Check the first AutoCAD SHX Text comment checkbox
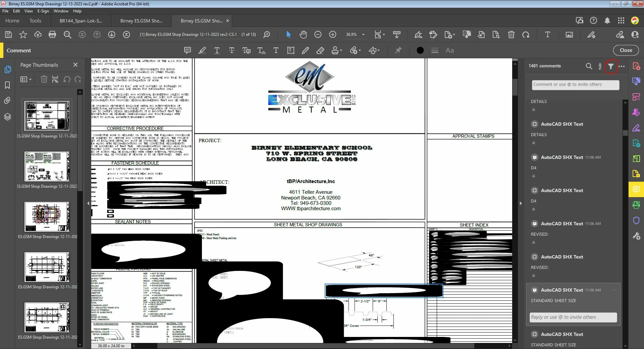Screen dimensions: 644x349 click(535, 124)
